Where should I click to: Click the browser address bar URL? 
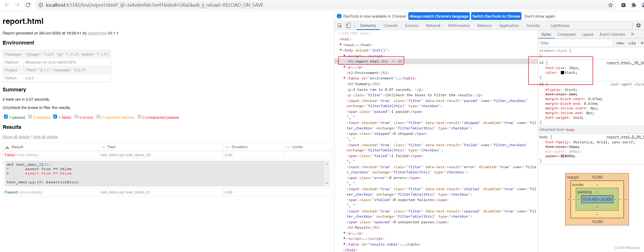click(155, 5)
